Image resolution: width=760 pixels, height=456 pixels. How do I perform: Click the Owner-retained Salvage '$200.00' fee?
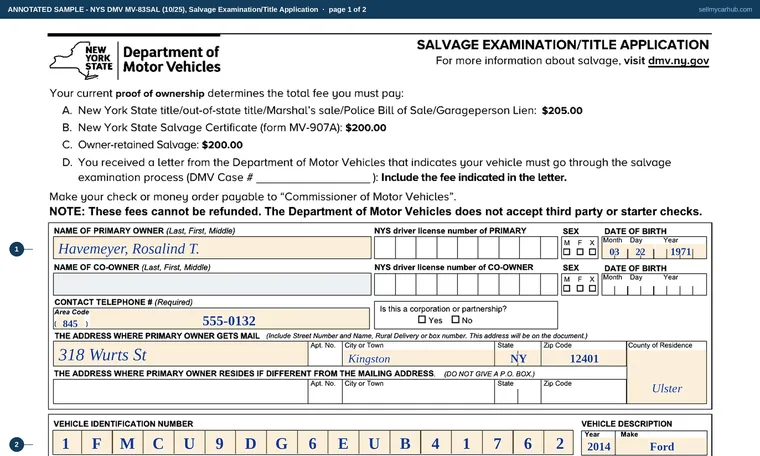pyautogui.click(x=222, y=145)
